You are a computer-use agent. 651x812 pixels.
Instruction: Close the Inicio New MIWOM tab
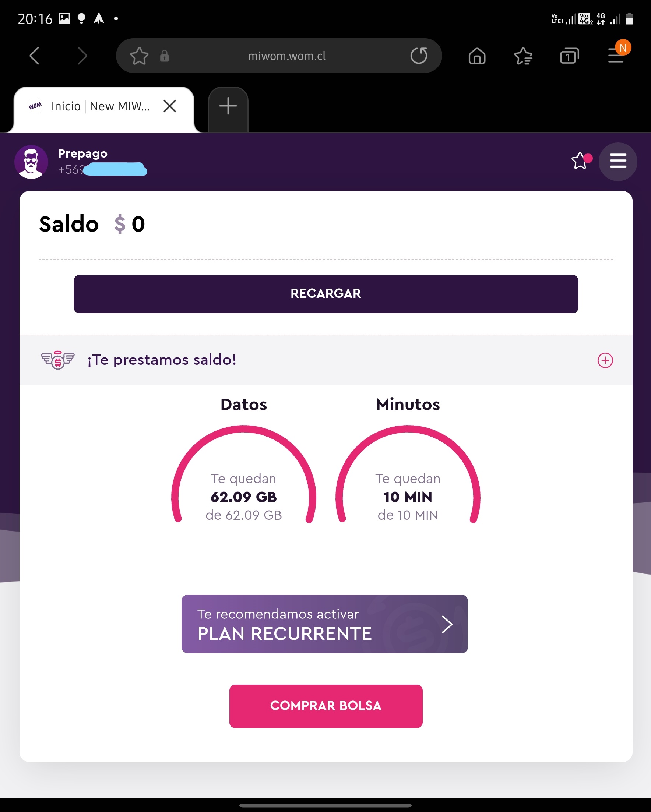[x=170, y=106]
